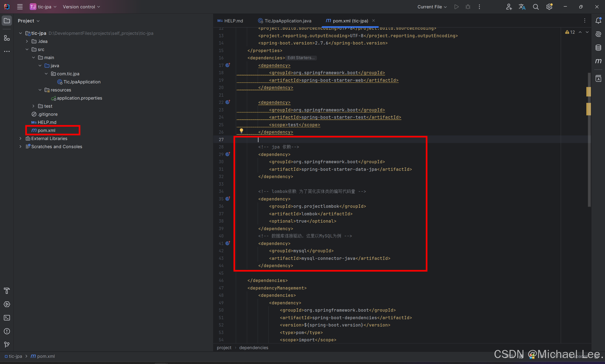
Task: Select application.properties in the project tree
Action: tap(79, 98)
